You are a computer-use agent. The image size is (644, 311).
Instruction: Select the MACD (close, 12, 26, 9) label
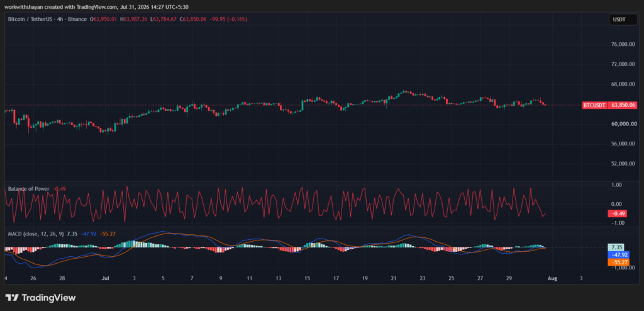(x=36, y=234)
